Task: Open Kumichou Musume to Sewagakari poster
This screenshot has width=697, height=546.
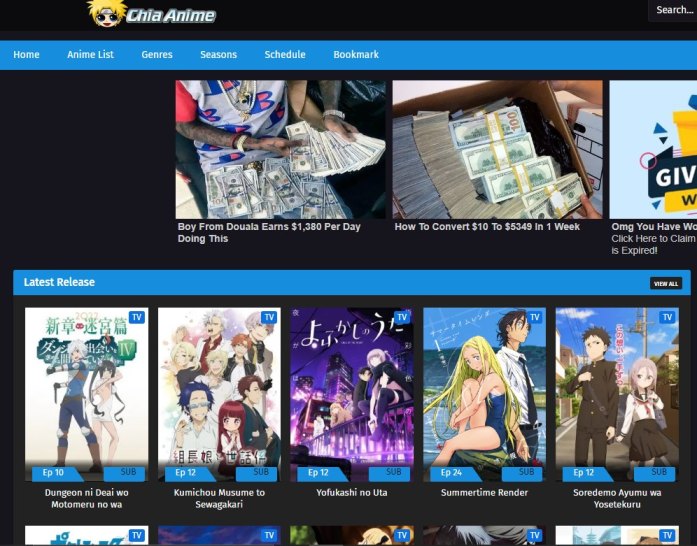Action: [219, 395]
